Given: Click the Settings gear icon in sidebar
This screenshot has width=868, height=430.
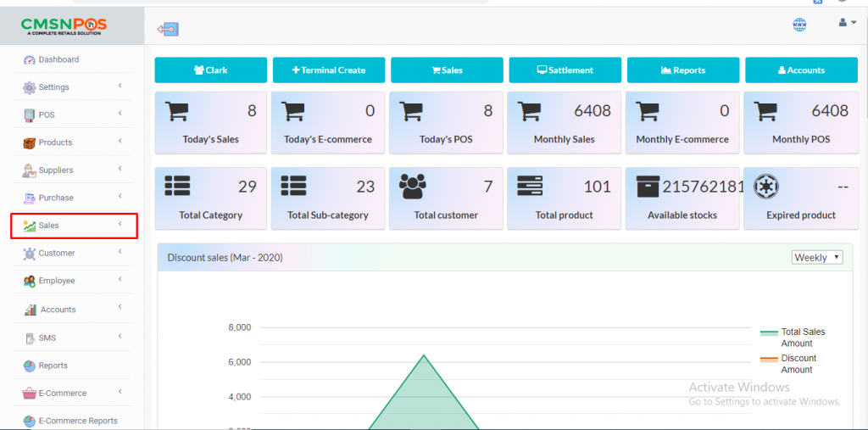Looking at the screenshot, I should click(x=30, y=87).
